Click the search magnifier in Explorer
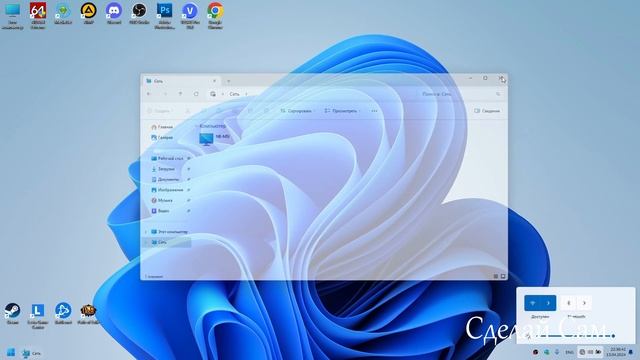The width and height of the screenshot is (640, 360). click(498, 94)
